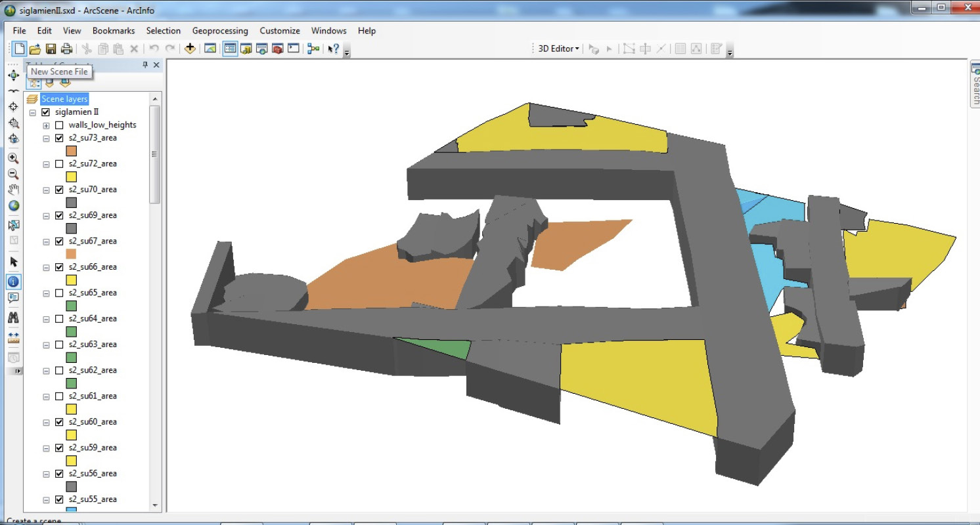Open the ModelBuilder window icon

coord(313,49)
